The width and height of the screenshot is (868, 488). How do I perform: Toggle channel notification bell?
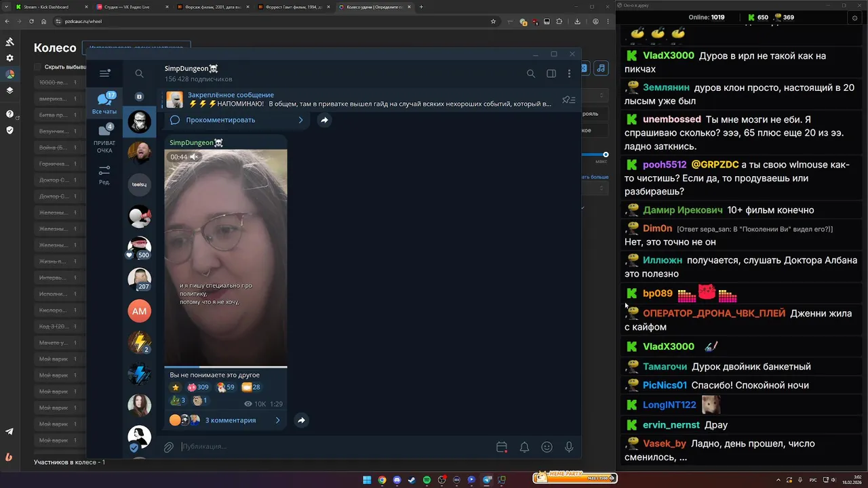coord(524,447)
